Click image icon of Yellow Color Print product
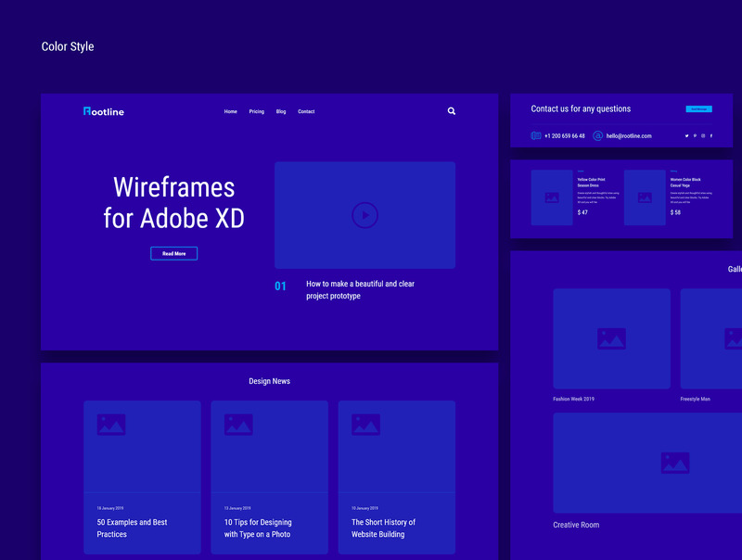 (552, 197)
